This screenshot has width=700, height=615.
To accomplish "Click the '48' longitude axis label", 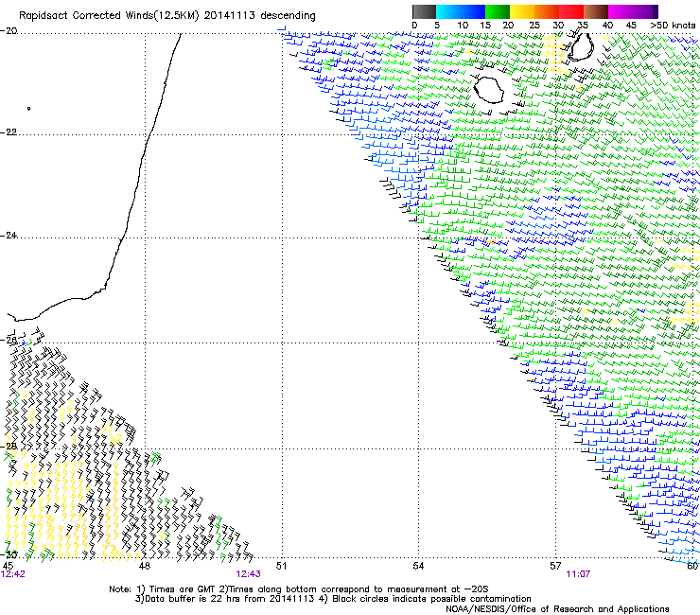I will pos(145,566).
